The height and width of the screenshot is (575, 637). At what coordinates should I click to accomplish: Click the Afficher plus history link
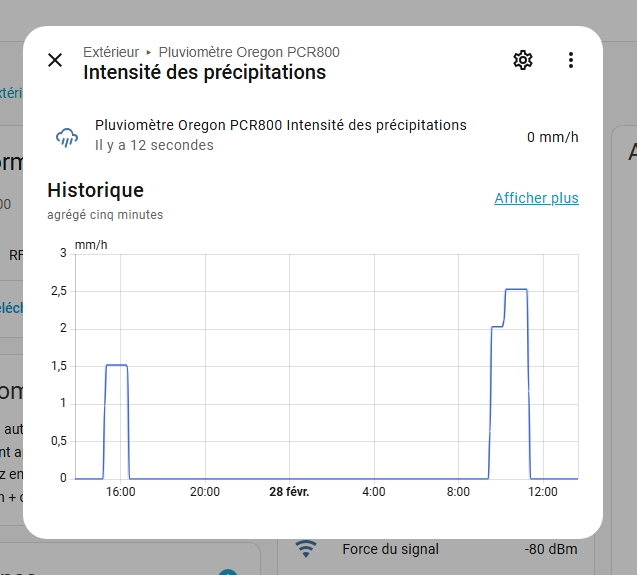click(x=536, y=198)
